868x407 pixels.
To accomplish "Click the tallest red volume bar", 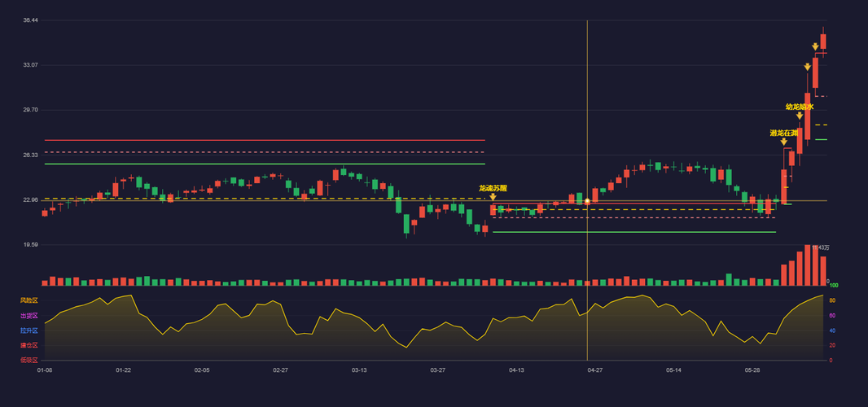I will point(807,265).
